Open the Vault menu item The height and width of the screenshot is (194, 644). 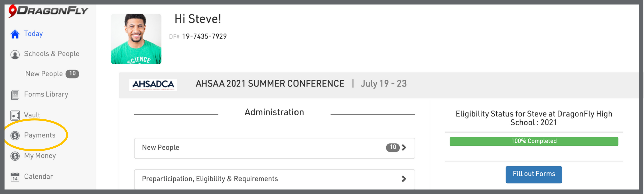pos(32,115)
